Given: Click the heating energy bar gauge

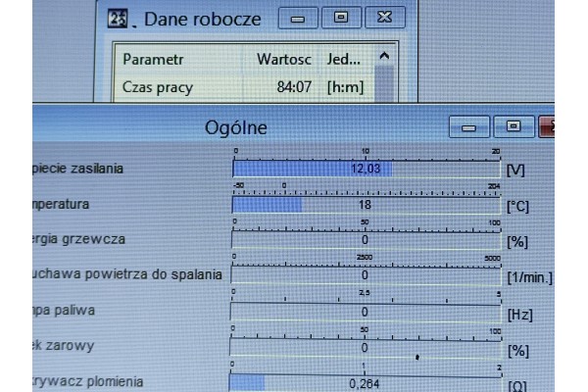Looking at the screenshot, I should pos(366,240).
